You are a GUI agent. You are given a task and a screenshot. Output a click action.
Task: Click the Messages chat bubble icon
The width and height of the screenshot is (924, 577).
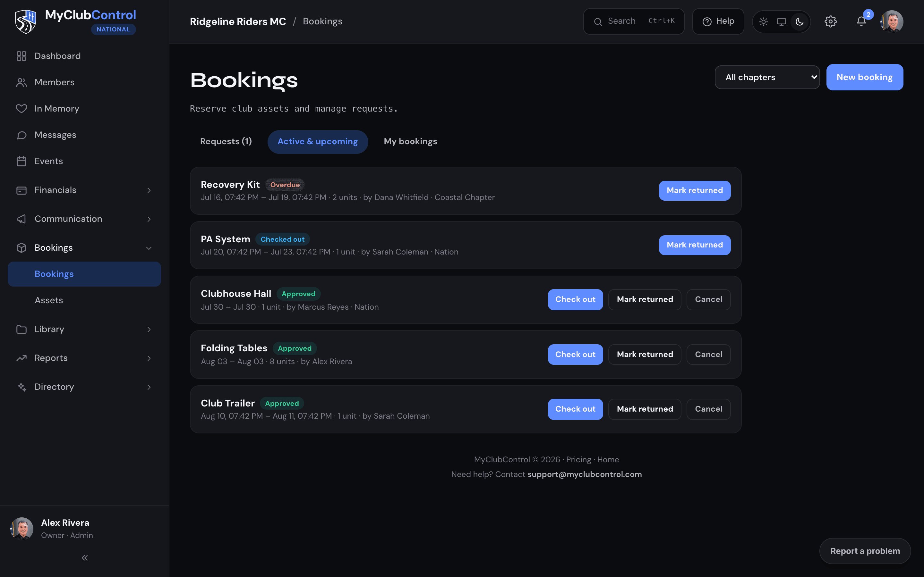[21, 135]
